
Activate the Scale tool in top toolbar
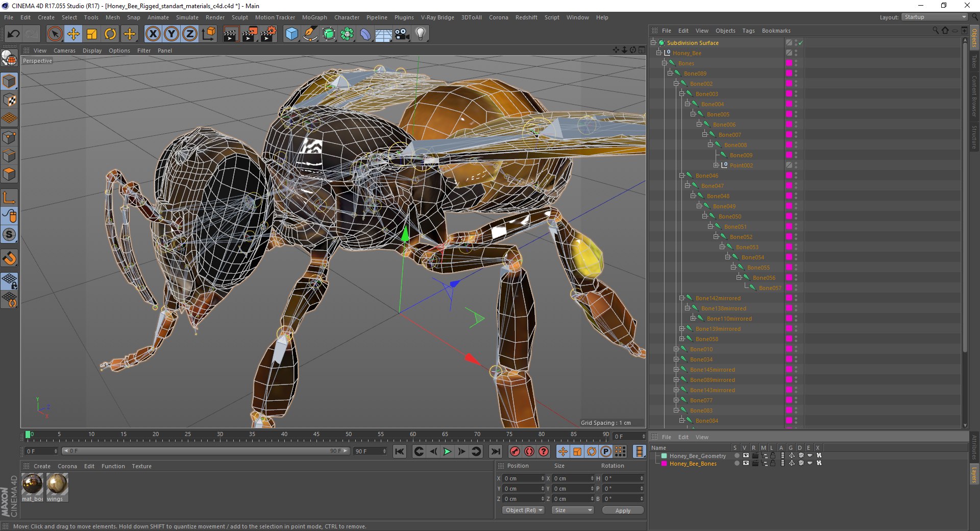[x=92, y=34]
